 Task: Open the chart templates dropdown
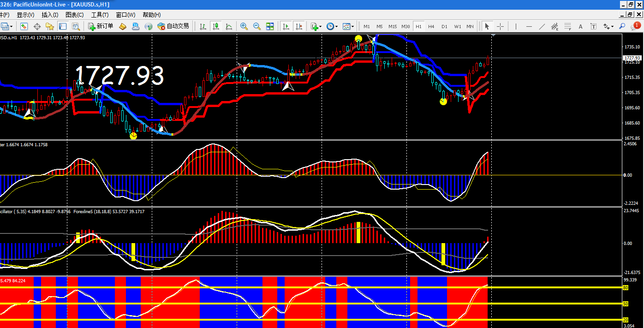click(x=348, y=26)
